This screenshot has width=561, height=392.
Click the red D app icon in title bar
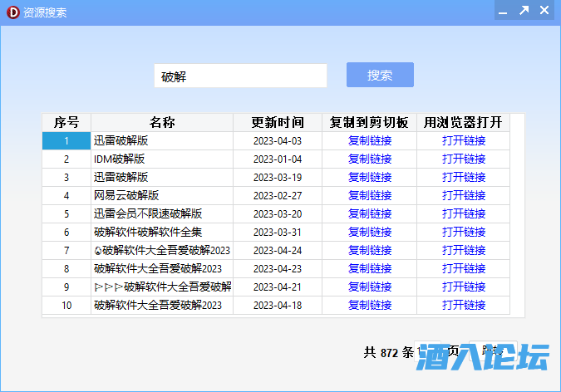click(12, 12)
